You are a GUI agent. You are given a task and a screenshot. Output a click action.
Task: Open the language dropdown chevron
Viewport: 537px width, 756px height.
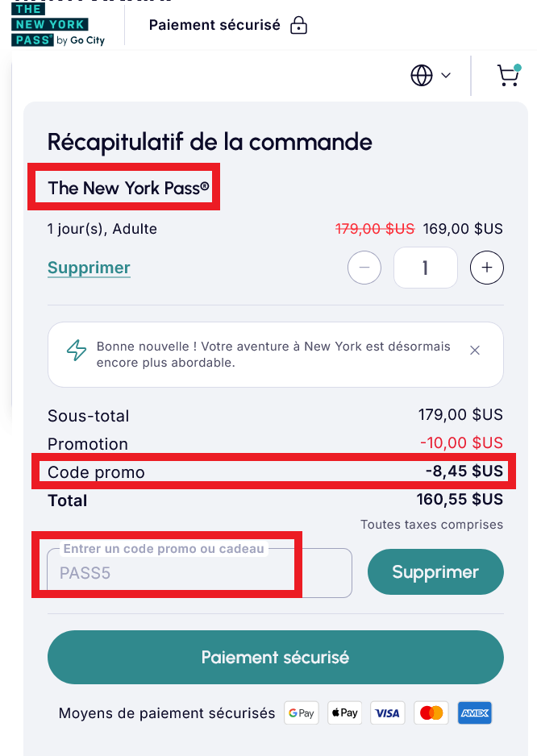[444, 75]
